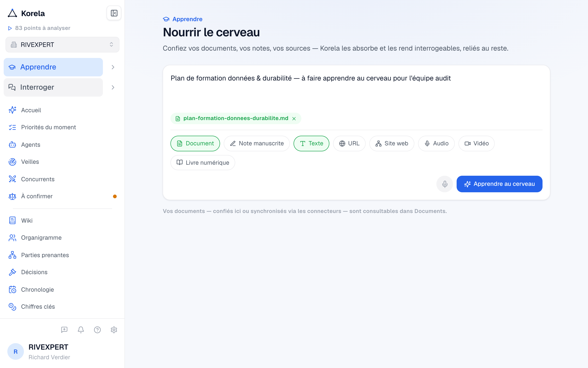Click the Accueil sparkle icon
The width and height of the screenshot is (588, 368).
click(x=12, y=110)
